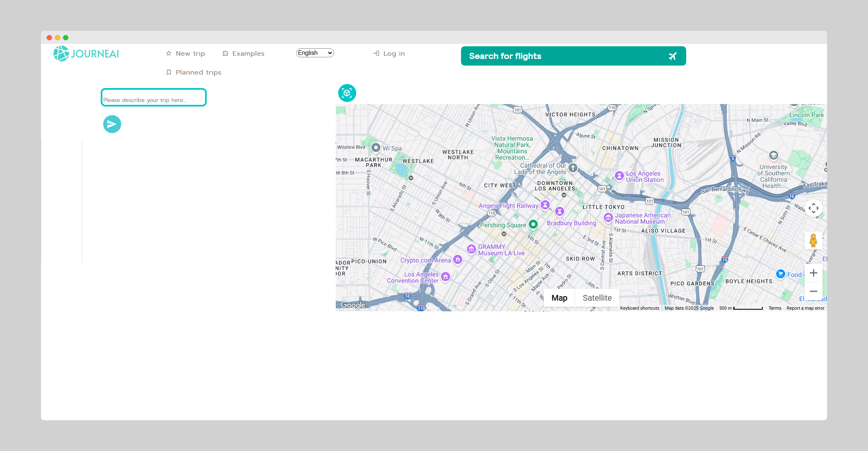Image resolution: width=868 pixels, height=451 pixels.
Task: Select the Wi Spa map marker
Action: tap(376, 147)
